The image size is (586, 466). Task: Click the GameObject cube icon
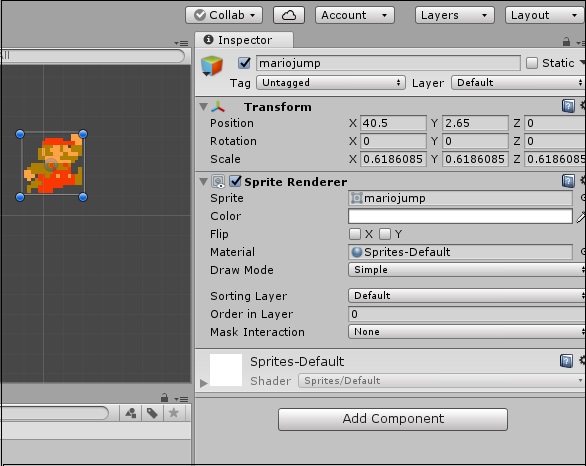click(212, 65)
